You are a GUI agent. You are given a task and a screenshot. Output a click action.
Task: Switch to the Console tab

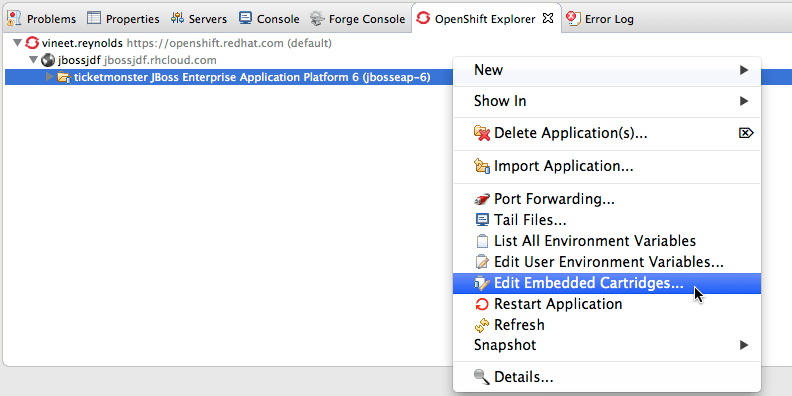click(269, 19)
